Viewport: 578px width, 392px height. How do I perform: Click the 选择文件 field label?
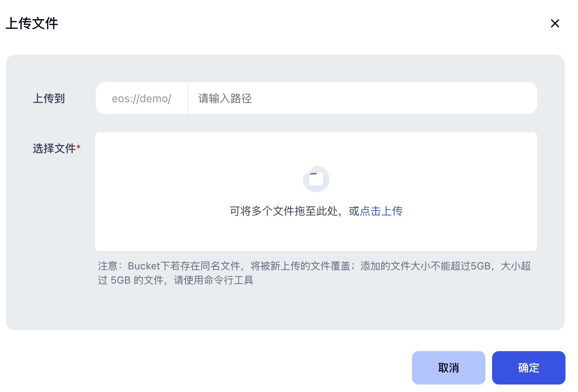click(54, 148)
